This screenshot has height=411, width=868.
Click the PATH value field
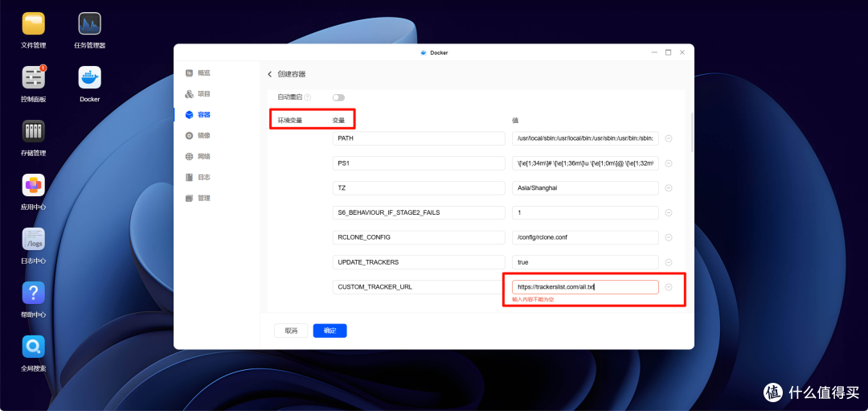click(x=585, y=138)
